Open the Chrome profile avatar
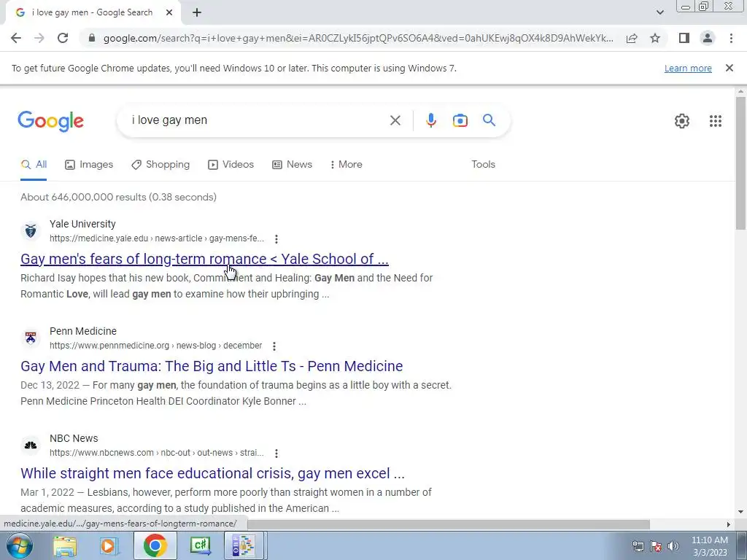 coord(708,38)
